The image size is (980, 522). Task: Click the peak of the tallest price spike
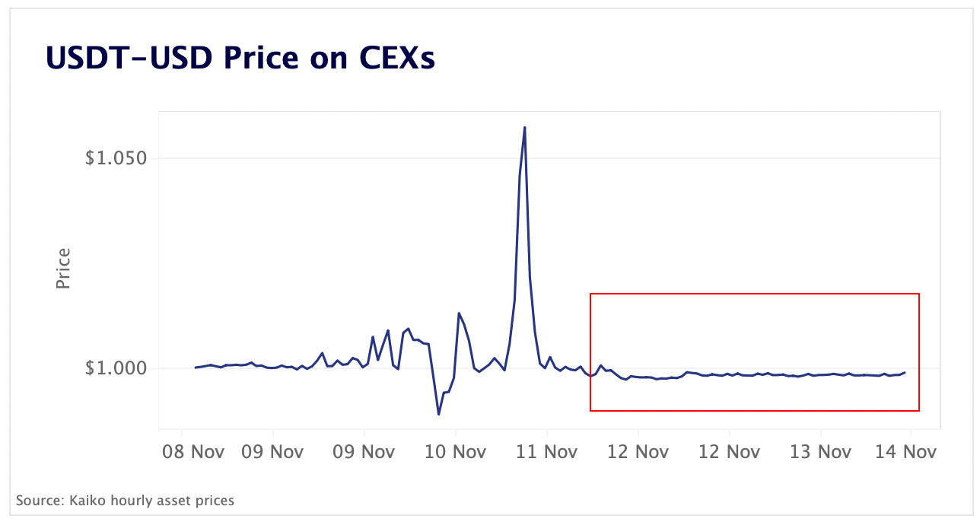coord(524,128)
